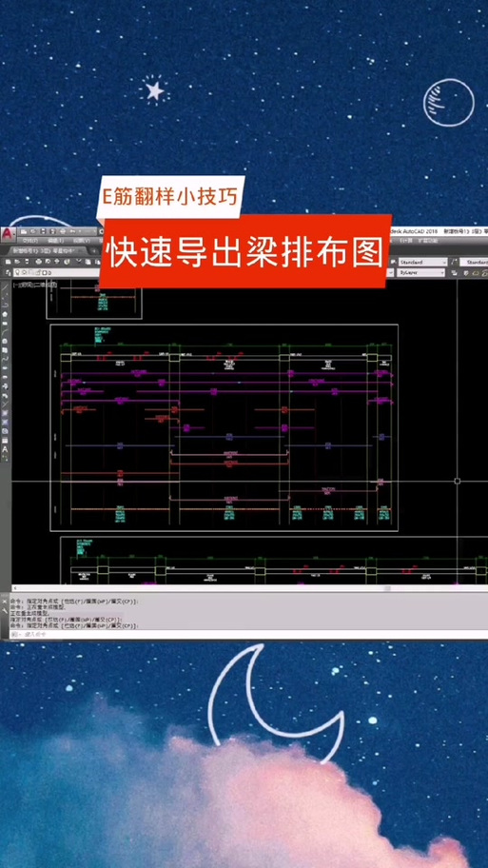Click the command line input field
This screenshot has width=488, height=868.
[249, 635]
